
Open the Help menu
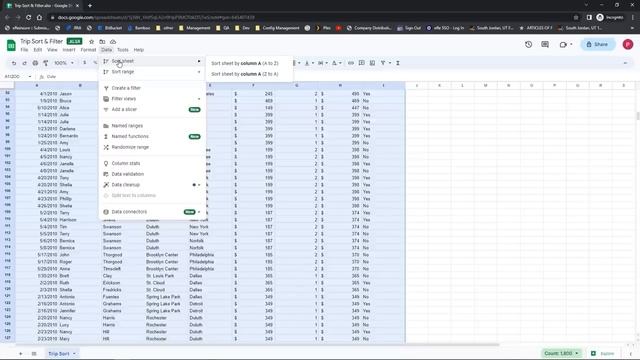139,50
